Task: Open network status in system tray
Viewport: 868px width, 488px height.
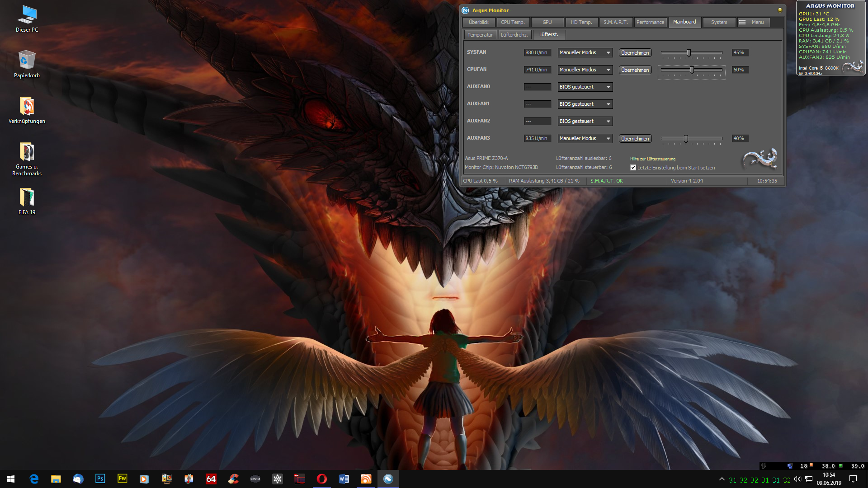Action: tap(809, 479)
